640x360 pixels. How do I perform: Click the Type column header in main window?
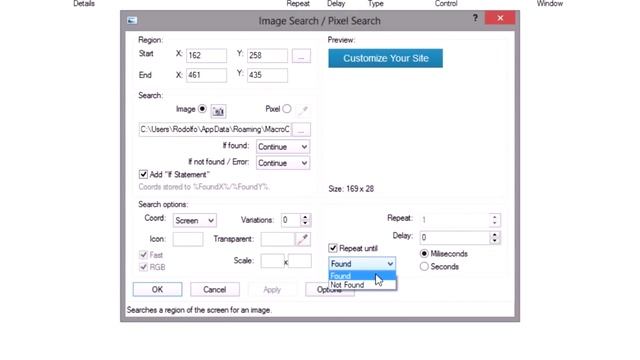pyautogui.click(x=376, y=4)
